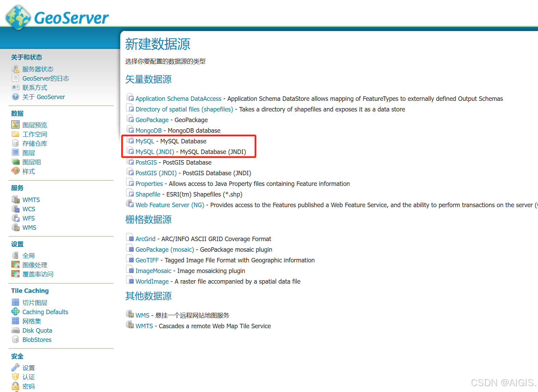Select the GeoPackage vector data source

152,120
